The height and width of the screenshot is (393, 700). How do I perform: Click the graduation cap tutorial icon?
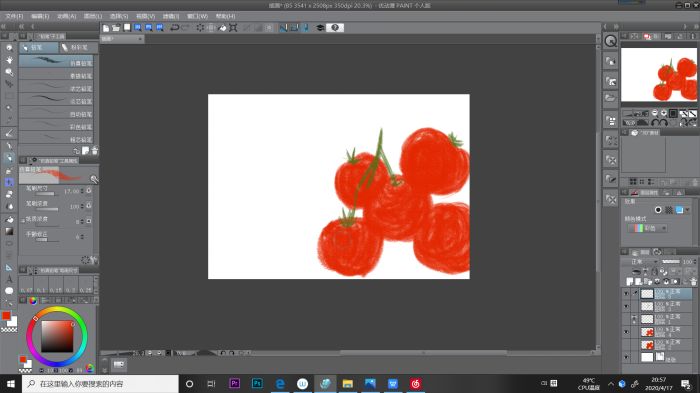(x=320, y=28)
